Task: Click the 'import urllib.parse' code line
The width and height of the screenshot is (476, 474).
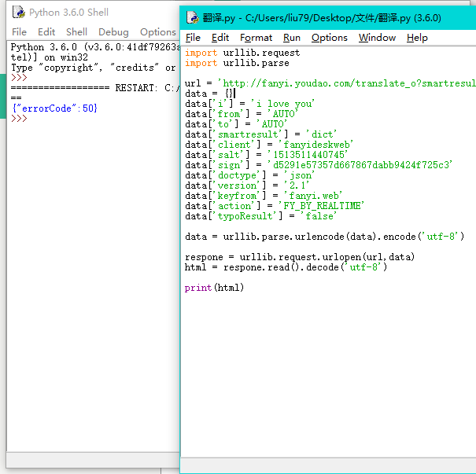Action: coord(237,63)
